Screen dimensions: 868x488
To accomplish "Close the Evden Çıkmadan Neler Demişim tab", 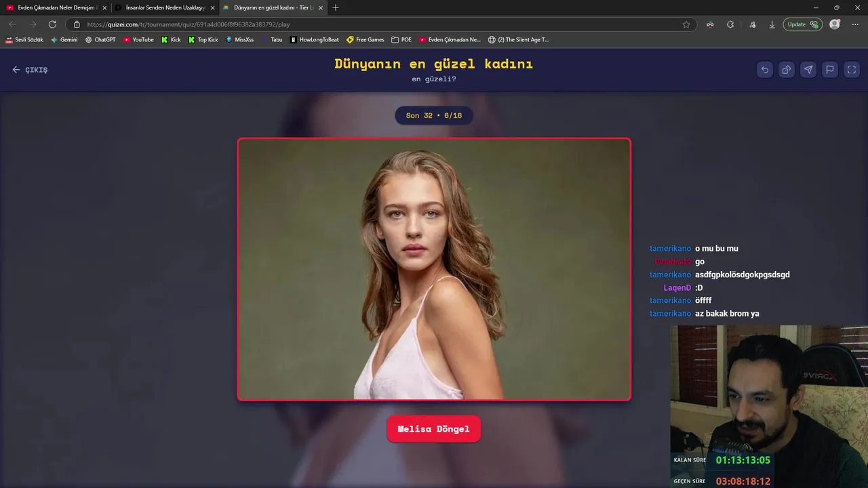I will tap(104, 7).
